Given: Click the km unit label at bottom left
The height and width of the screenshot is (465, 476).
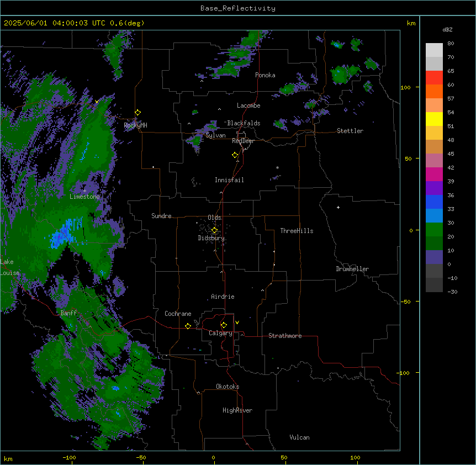Looking at the screenshot, I should tap(8, 458).
